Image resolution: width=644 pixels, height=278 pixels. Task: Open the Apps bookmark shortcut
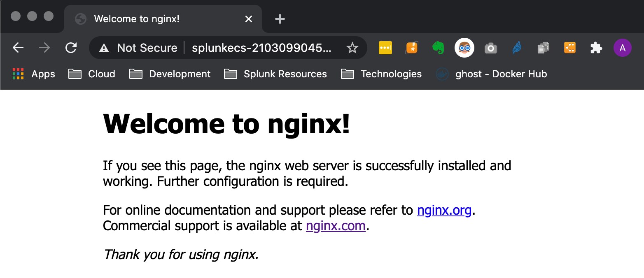pos(34,74)
